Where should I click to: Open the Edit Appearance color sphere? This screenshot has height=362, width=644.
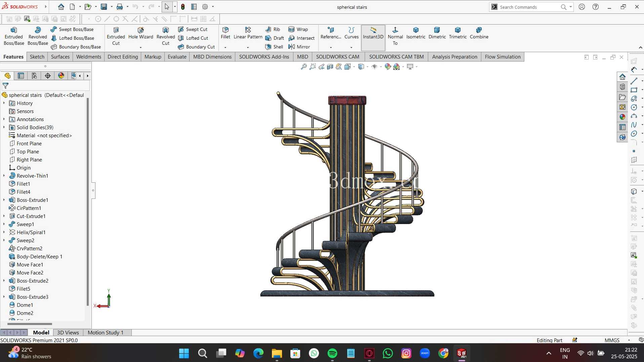[388, 67]
